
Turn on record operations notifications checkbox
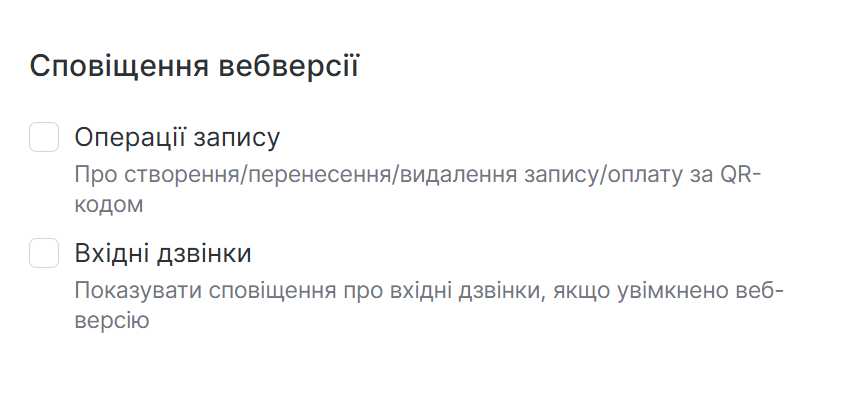click(x=44, y=137)
